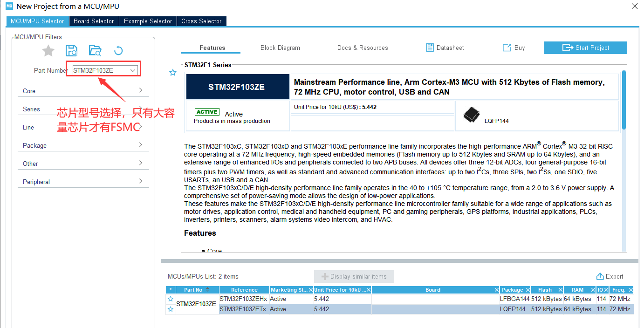
Task: Click the Export share icon
Action: pos(600,276)
